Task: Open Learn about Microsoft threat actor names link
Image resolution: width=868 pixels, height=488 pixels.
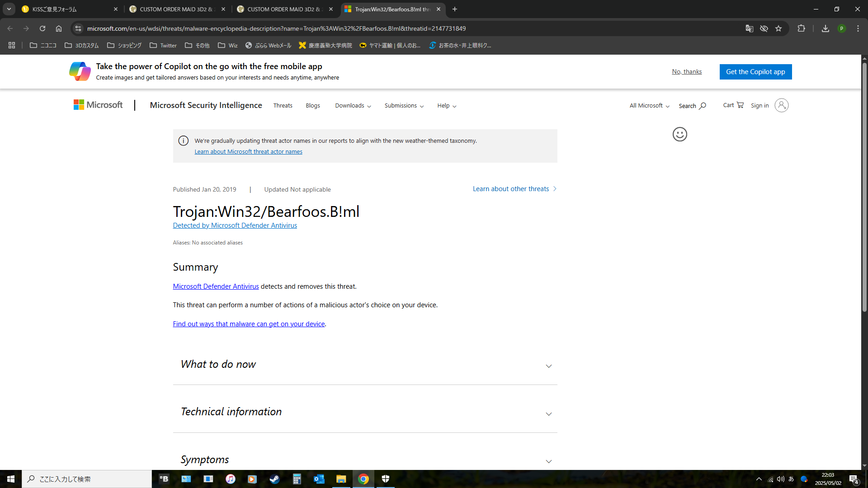Action: [x=248, y=152]
